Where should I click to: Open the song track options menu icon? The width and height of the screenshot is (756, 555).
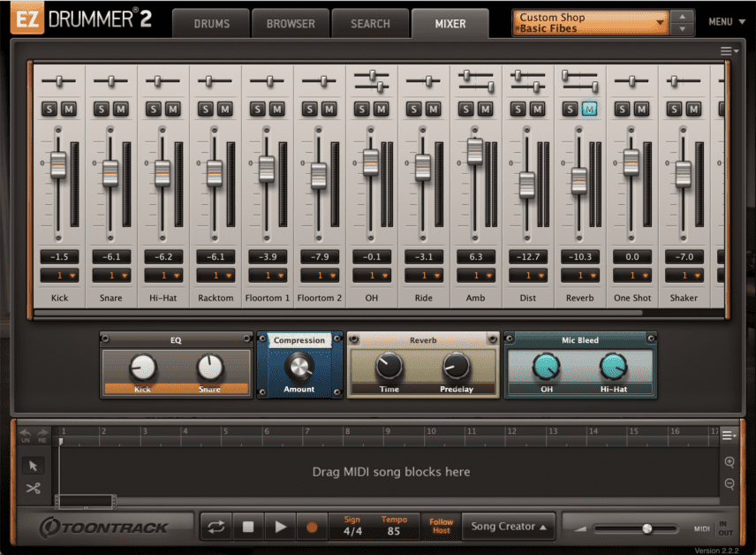pyautogui.click(x=729, y=436)
